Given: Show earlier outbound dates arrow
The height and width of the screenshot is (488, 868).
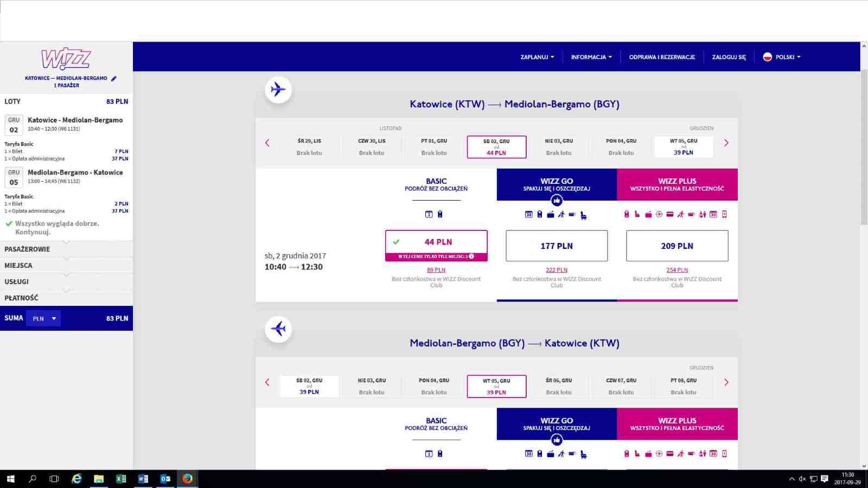Looking at the screenshot, I should click(x=267, y=143).
